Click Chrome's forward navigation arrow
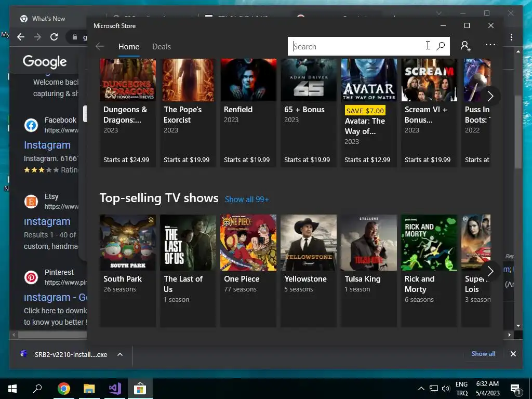532x399 pixels. [x=37, y=37]
